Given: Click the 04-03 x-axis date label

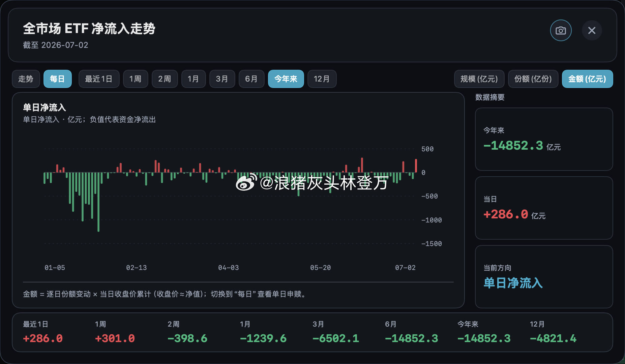Looking at the screenshot, I should point(228,268).
